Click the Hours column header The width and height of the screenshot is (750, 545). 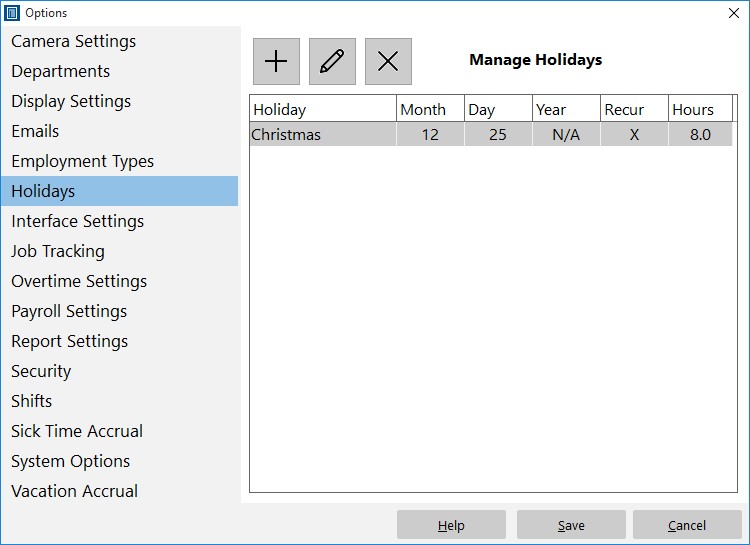700,109
